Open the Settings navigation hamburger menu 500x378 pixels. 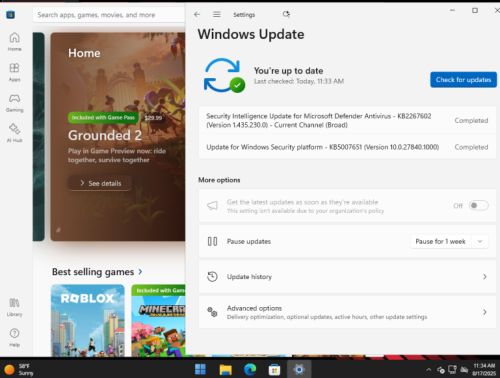coord(217,14)
